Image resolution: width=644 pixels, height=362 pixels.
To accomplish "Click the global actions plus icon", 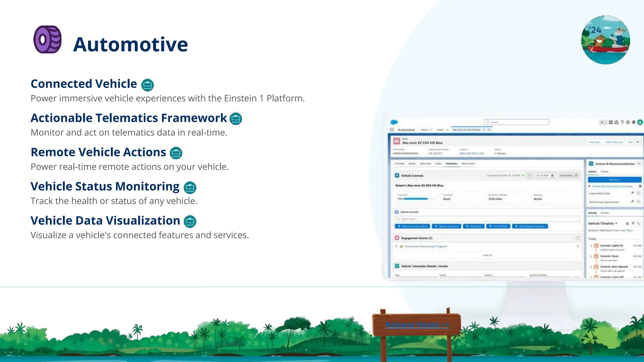I will 611,122.
